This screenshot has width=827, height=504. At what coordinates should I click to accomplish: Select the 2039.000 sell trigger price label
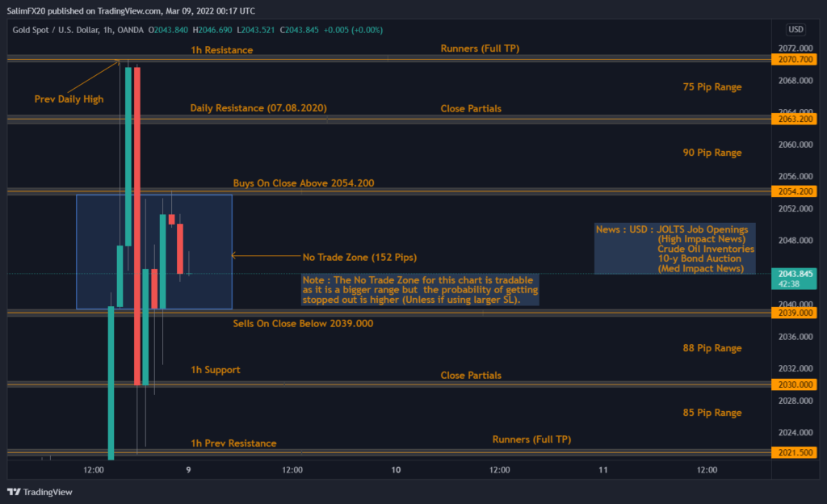(x=795, y=313)
